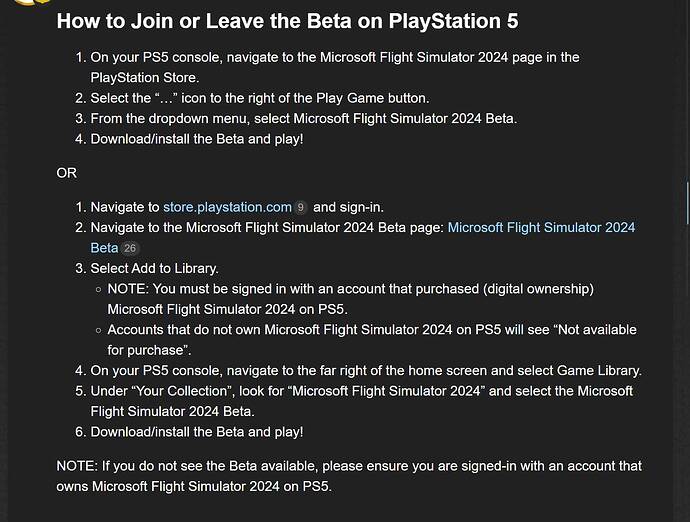The image size is (690, 522).
Task: Click last 'Download/install the Beta and play!' line
Action: coord(197,432)
